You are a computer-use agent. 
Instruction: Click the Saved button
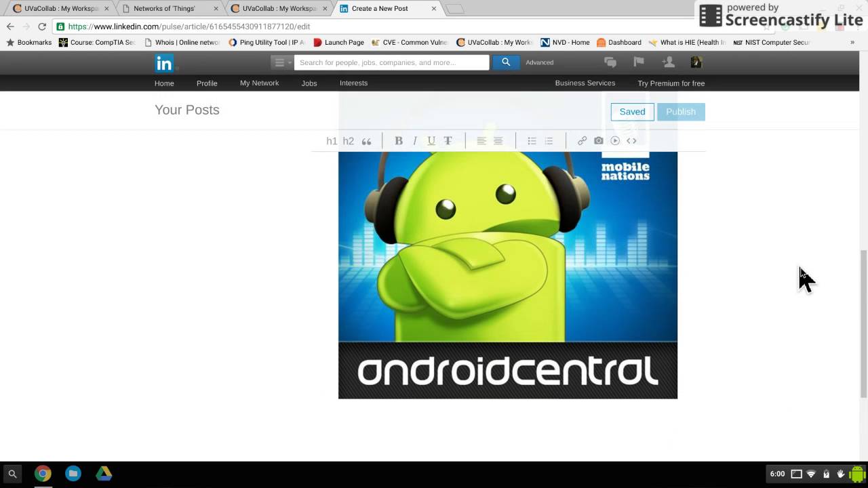tap(632, 112)
